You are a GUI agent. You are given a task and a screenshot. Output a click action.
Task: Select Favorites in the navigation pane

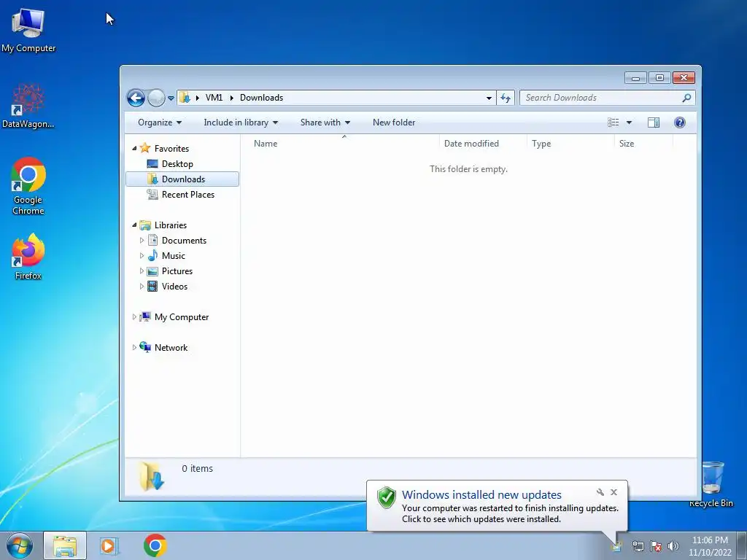(x=171, y=149)
